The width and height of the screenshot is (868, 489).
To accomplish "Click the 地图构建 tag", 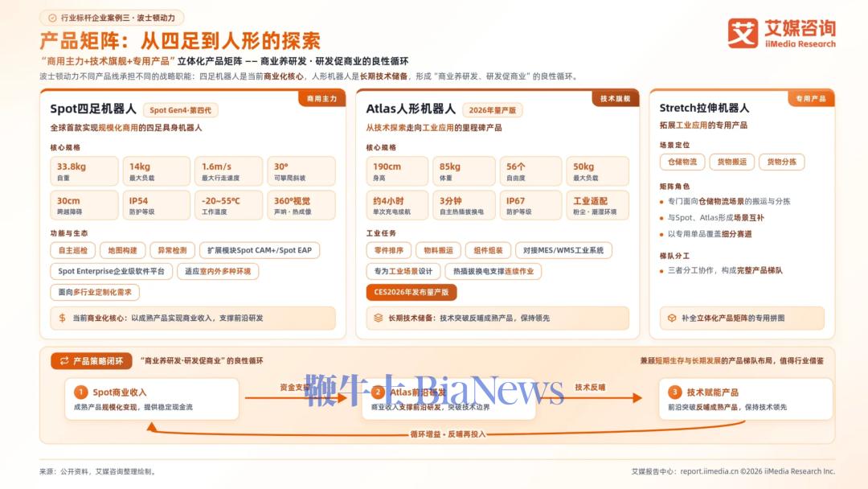I will (x=122, y=250).
